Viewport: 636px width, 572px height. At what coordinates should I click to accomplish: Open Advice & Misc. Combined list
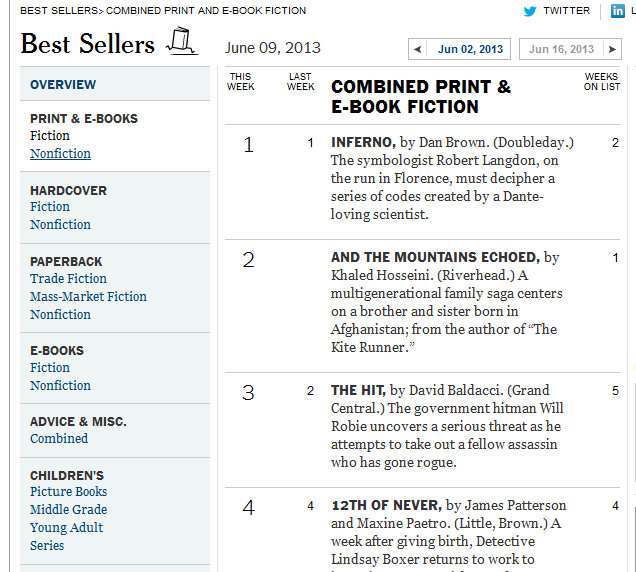pos(59,439)
